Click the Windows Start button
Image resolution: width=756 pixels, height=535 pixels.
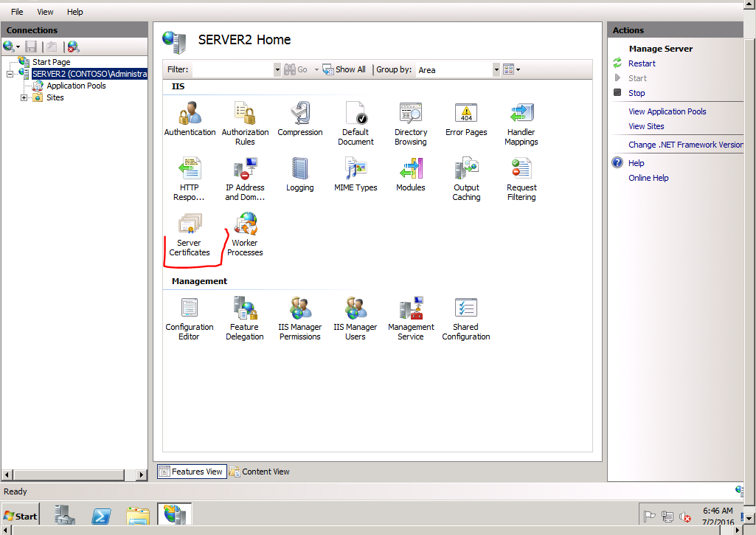tap(20, 516)
